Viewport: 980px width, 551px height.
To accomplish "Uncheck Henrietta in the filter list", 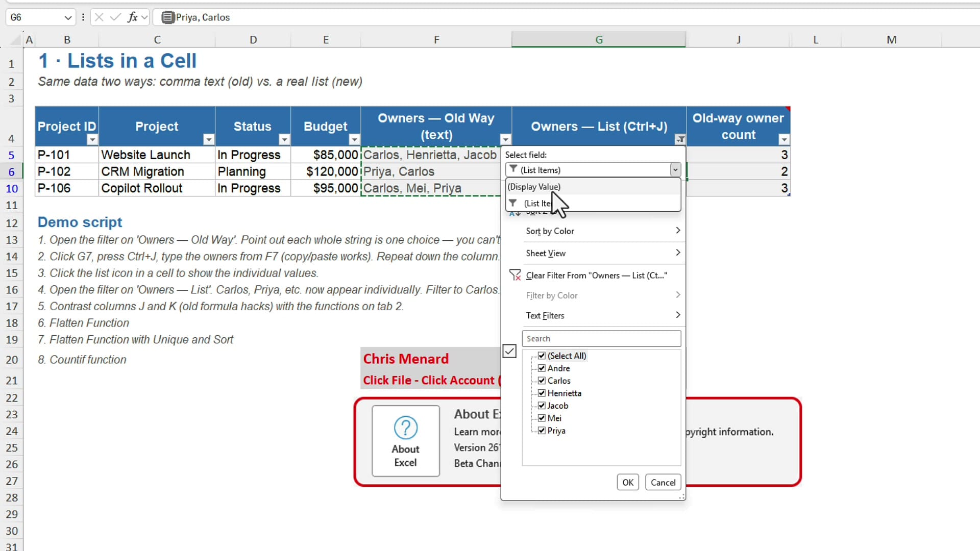I will [542, 393].
